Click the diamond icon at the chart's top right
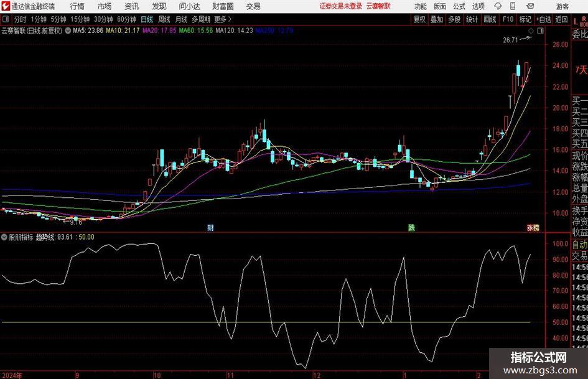This screenshot has width=588, height=379. click(531, 31)
